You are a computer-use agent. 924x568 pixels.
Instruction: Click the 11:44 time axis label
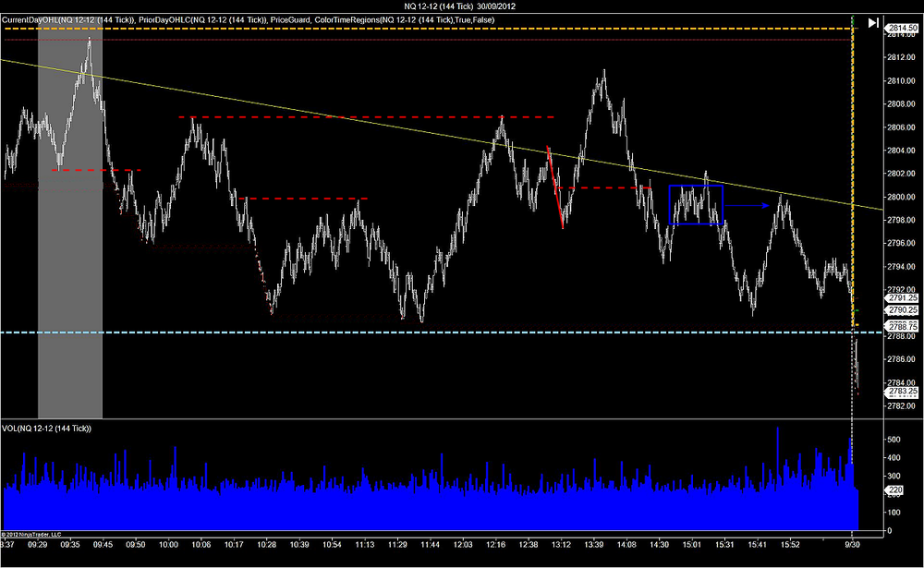431,544
